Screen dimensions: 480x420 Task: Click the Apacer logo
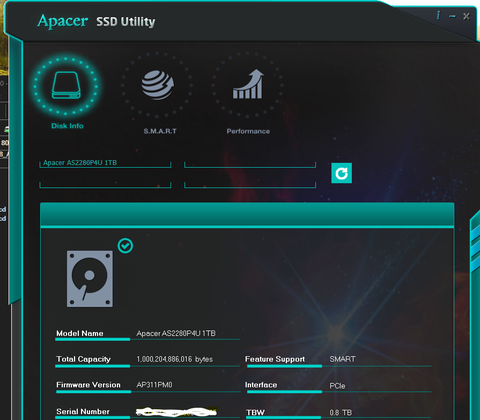[x=63, y=21]
